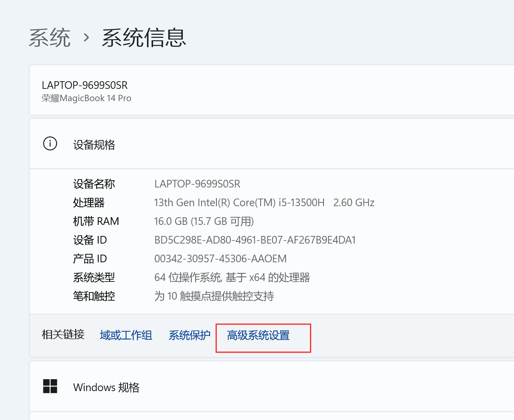Click the 设备名称 label
The image size is (514, 420).
click(94, 184)
